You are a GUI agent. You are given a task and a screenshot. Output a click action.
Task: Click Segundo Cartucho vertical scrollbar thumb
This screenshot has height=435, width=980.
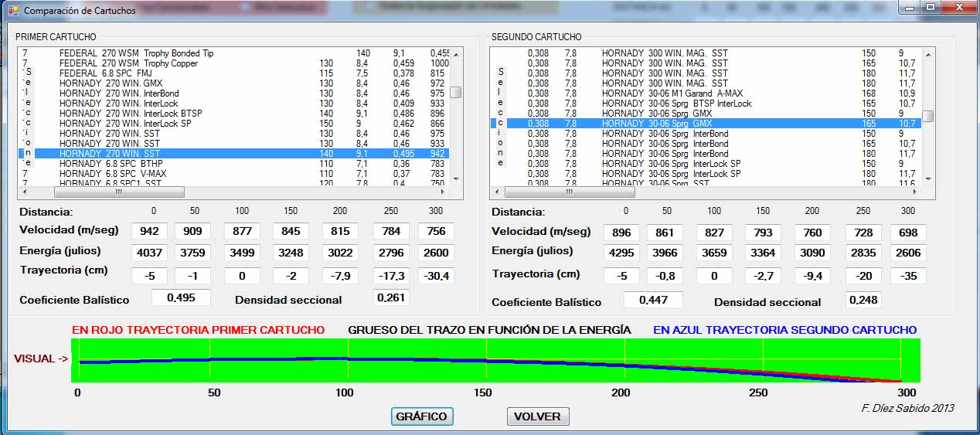click(x=927, y=116)
